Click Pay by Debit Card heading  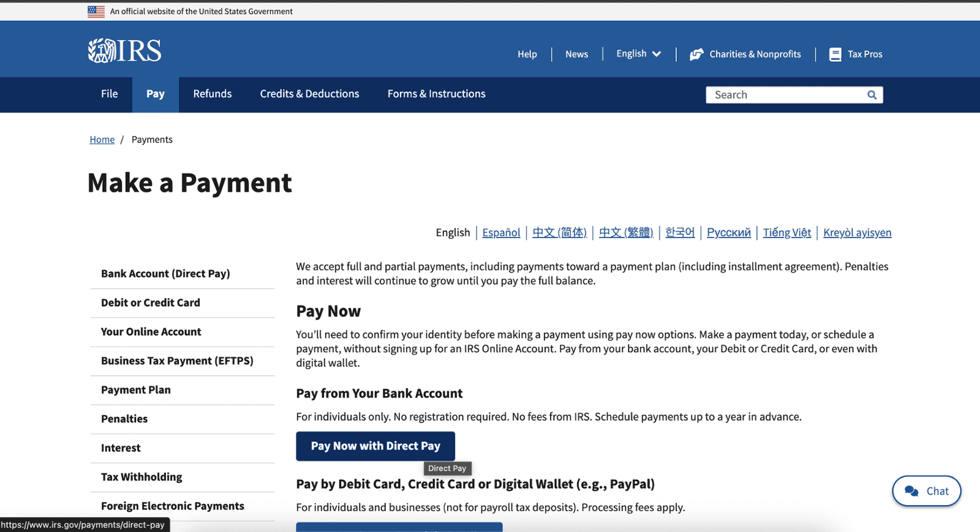click(x=475, y=484)
